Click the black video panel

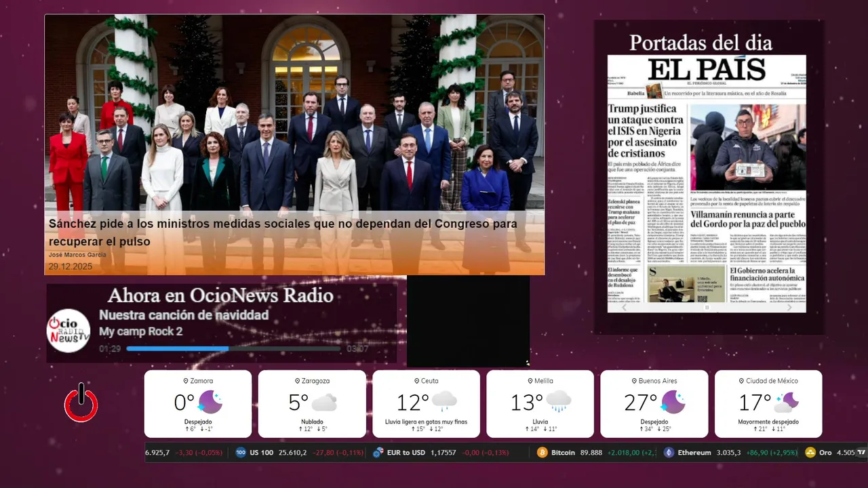click(x=468, y=322)
